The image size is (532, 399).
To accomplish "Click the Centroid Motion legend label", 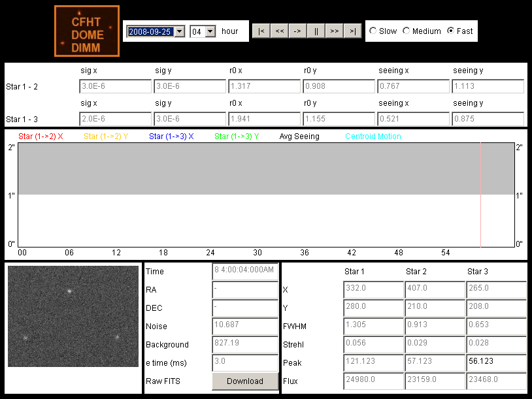I will 373,136.
